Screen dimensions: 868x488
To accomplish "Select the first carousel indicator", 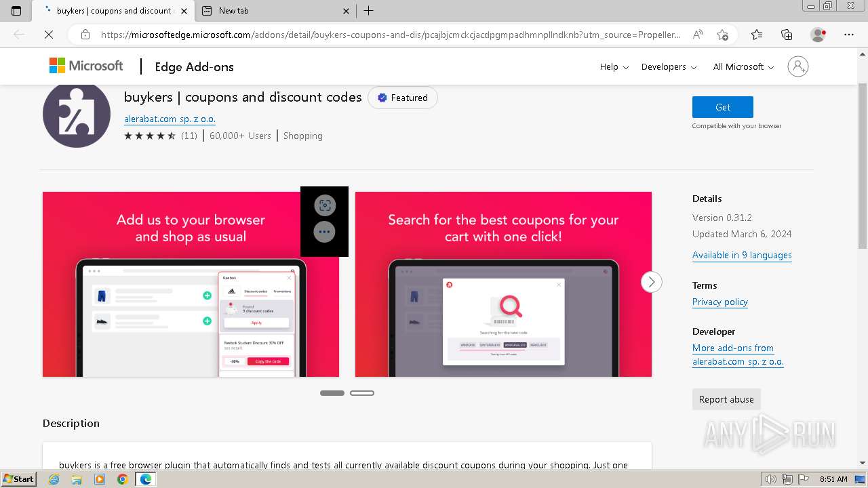I will click(332, 393).
